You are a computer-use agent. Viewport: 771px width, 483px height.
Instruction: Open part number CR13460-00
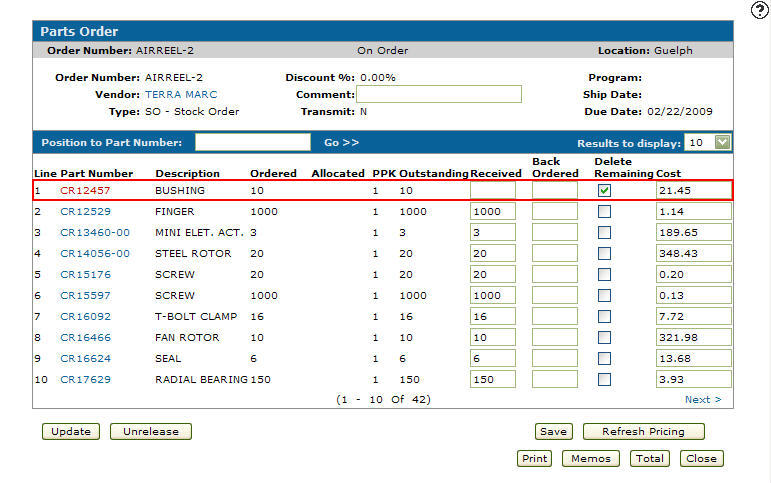click(95, 232)
